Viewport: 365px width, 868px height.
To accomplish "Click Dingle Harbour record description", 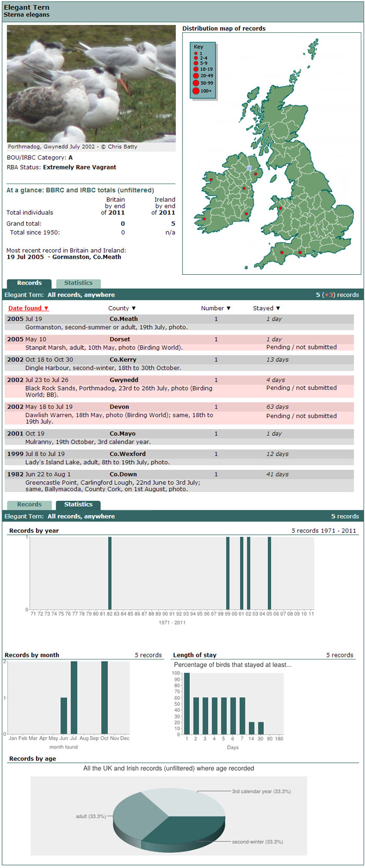I will (x=103, y=368).
